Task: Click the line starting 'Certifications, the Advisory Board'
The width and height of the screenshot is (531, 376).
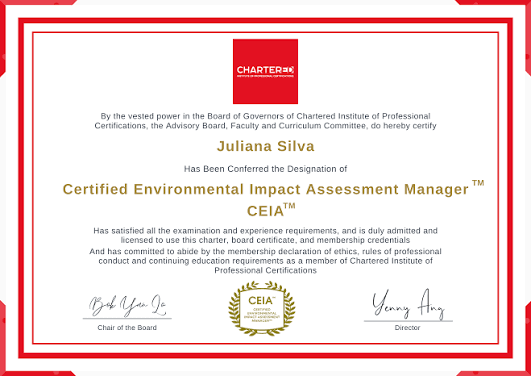Action: [266, 126]
